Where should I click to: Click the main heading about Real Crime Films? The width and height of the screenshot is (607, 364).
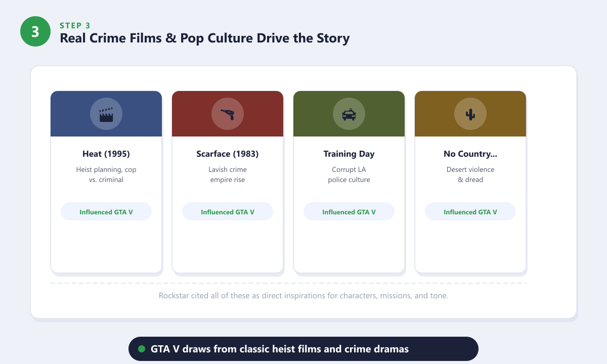coord(205,38)
